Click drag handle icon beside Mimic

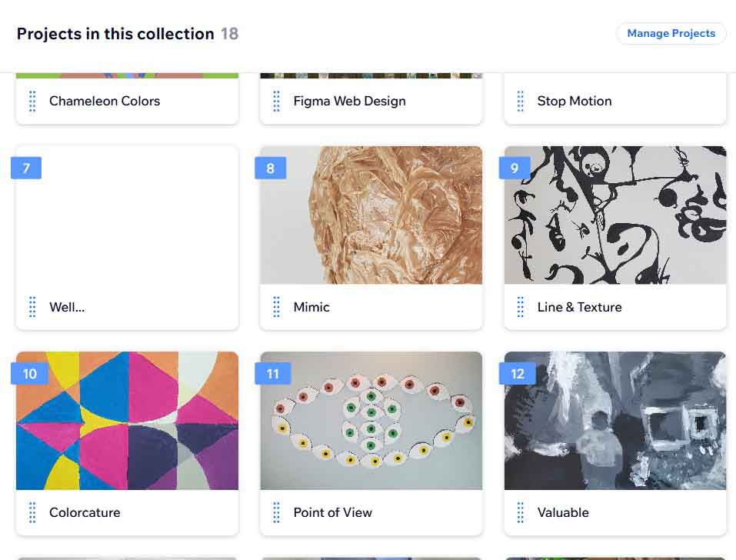tap(276, 307)
